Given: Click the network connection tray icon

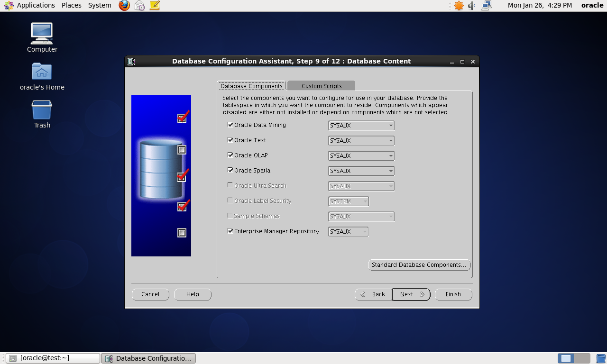Looking at the screenshot, I should (x=486, y=6).
